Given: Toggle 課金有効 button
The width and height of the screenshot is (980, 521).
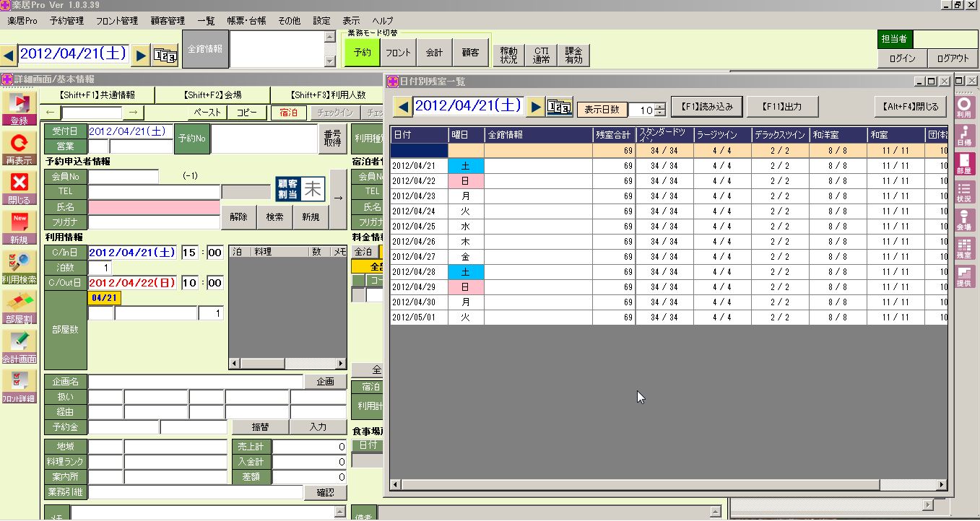Looking at the screenshot, I should click(x=573, y=55).
